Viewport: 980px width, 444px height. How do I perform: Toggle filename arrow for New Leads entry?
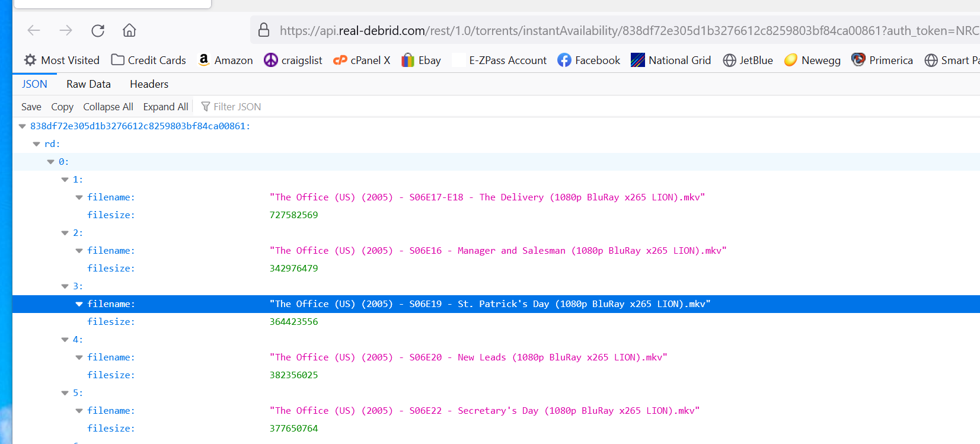point(79,357)
